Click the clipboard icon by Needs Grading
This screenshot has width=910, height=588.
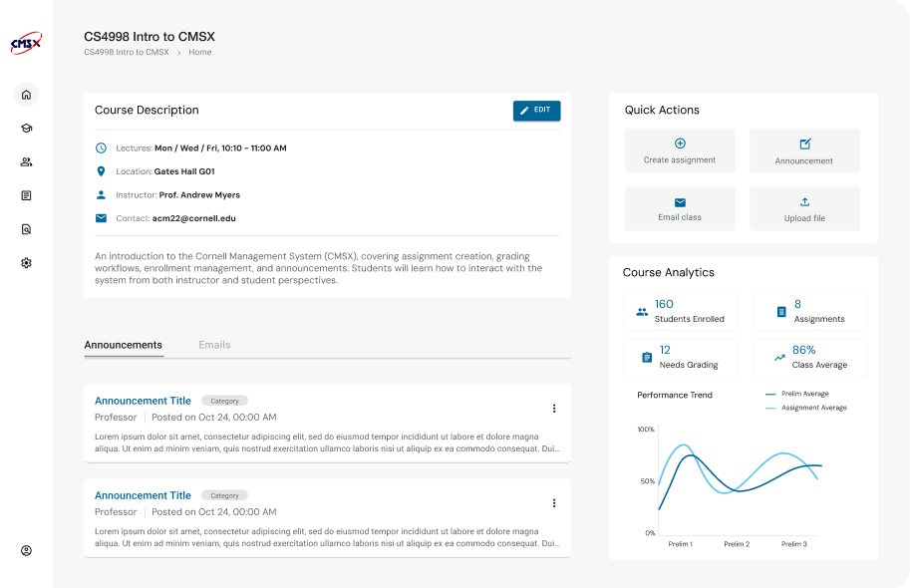(647, 358)
